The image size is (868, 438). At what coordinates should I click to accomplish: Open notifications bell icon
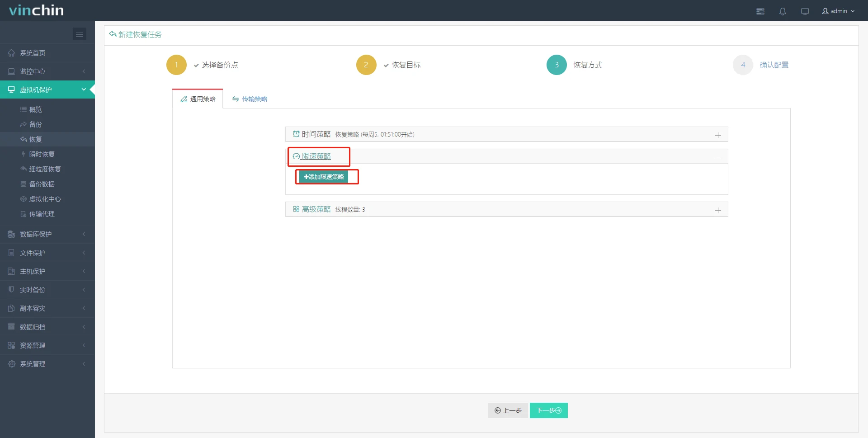pyautogui.click(x=783, y=11)
